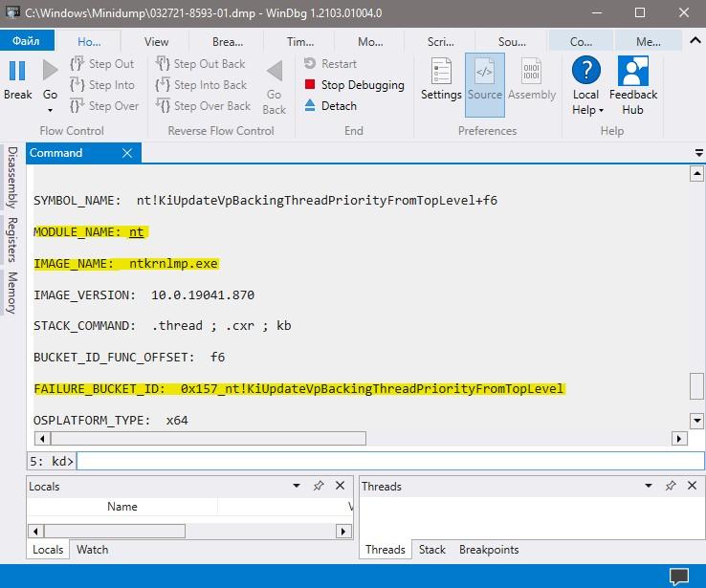The height and width of the screenshot is (588, 706).
Task: Select the Breakpoints bottom tab
Action: (x=489, y=550)
